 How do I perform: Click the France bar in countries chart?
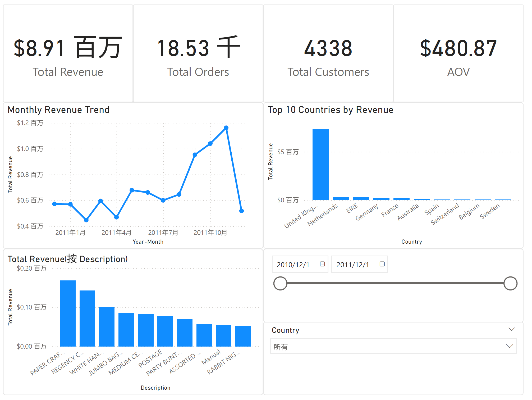[401, 199]
